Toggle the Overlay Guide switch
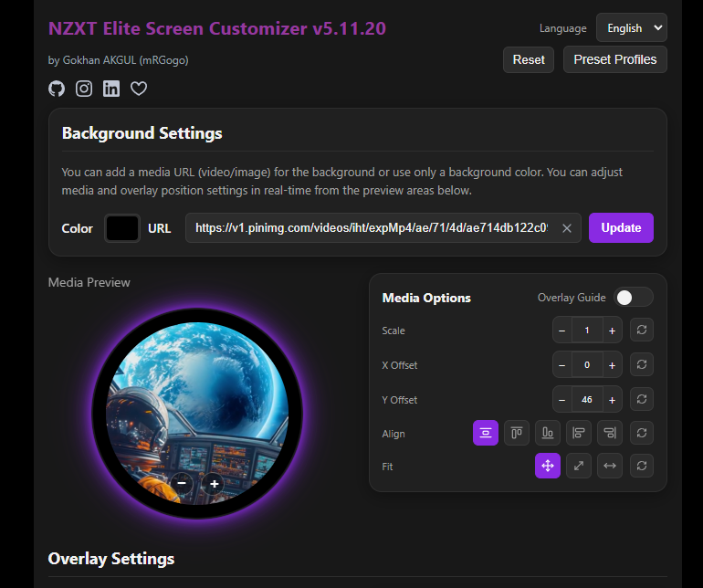 point(633,298)
